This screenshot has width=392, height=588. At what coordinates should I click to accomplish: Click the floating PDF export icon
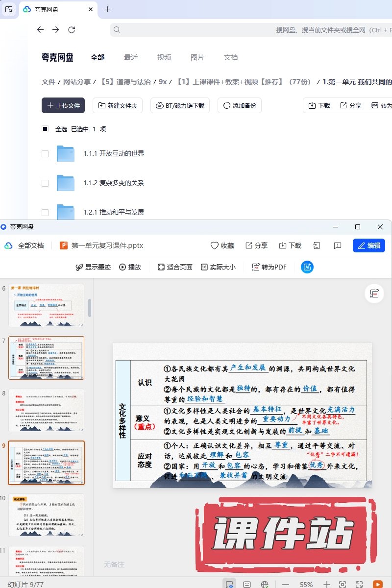tap(374, 294)
